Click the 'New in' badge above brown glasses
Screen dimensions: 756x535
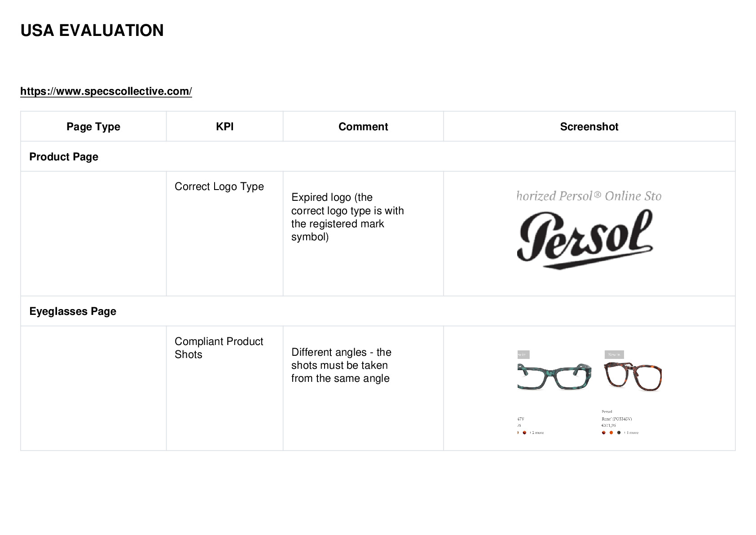coord(614,354)
